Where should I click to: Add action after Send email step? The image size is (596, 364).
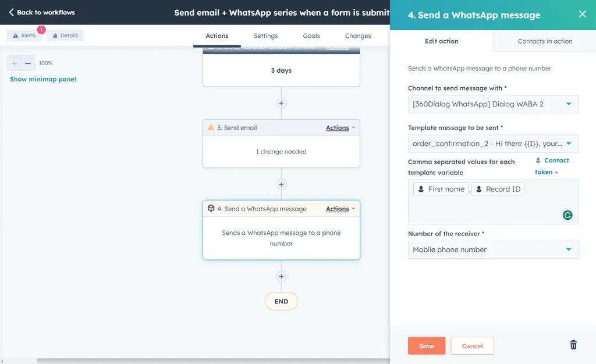pos(281,184)
